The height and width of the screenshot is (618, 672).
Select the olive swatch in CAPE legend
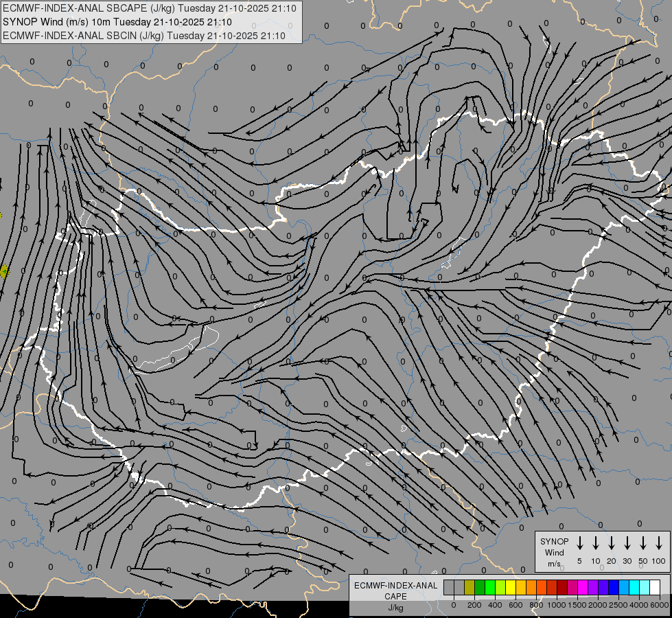click(x=470, y=588)
